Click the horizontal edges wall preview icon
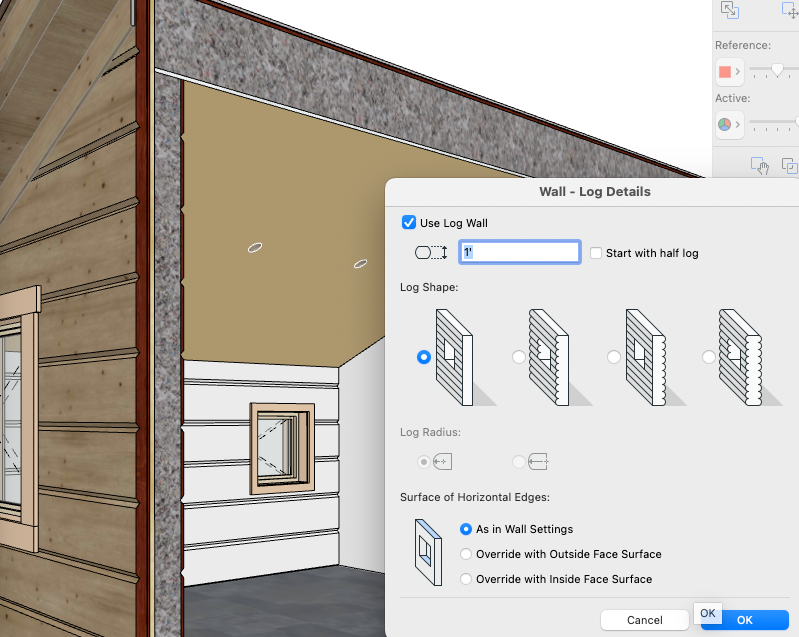Screen dimensions: 799x637 428,552
